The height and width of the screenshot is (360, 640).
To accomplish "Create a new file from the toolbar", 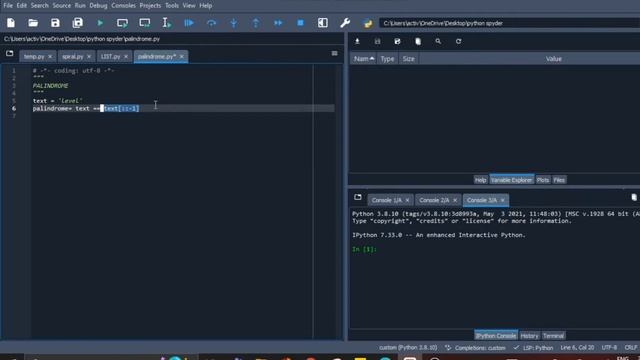I will coord(11,23).
